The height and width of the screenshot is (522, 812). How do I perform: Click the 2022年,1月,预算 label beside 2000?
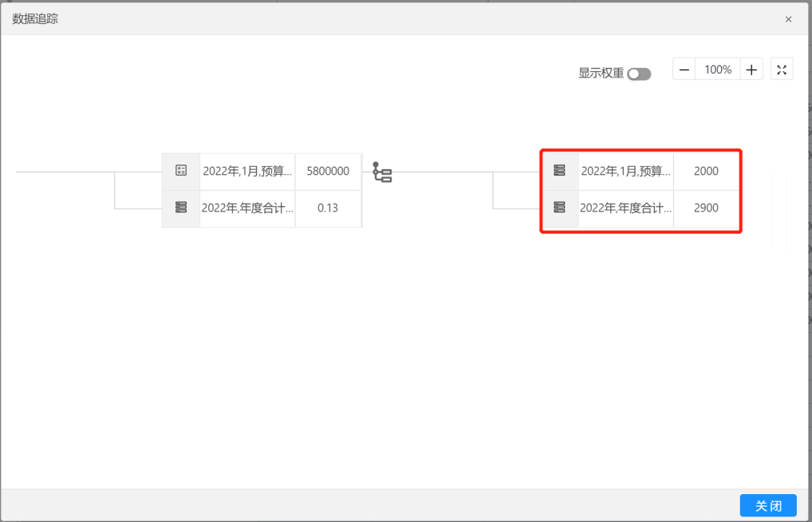(x=625, y=171)
